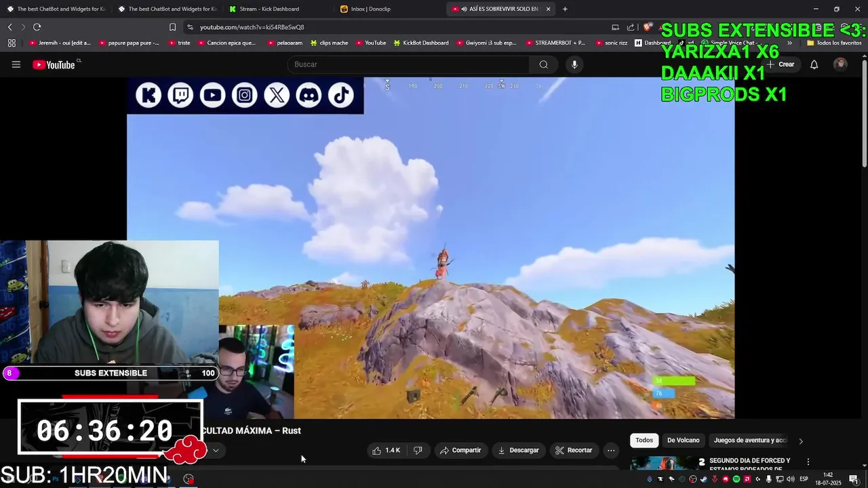
Task: Open the ESP keyboard language selector
Action: (804, 479)
